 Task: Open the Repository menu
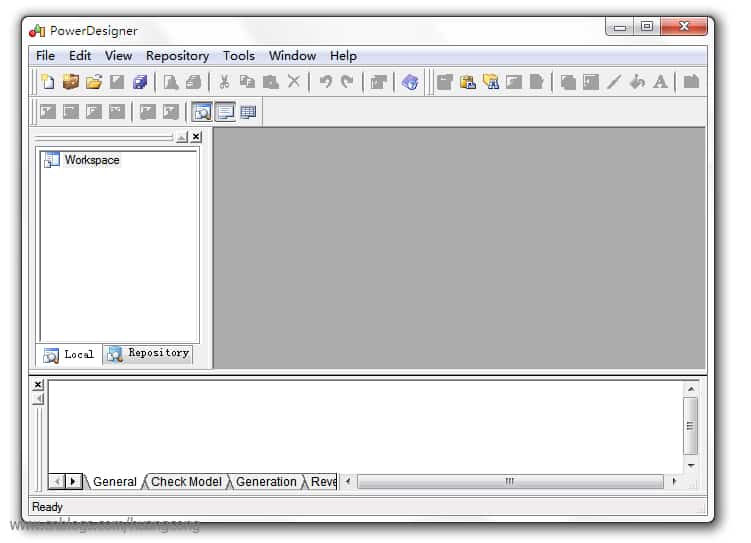[x=177, y=56]
